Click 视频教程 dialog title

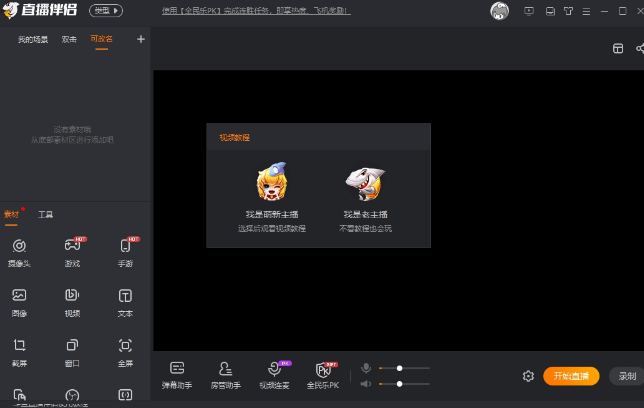pyautogui.click(x=235, y=137)
